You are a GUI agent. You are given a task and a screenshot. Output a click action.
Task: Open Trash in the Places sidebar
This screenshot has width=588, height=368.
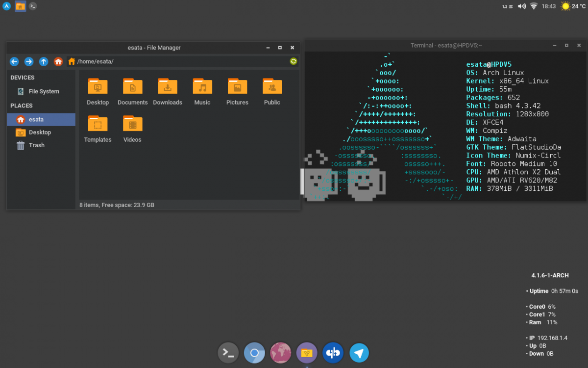(x=41, y=145)
